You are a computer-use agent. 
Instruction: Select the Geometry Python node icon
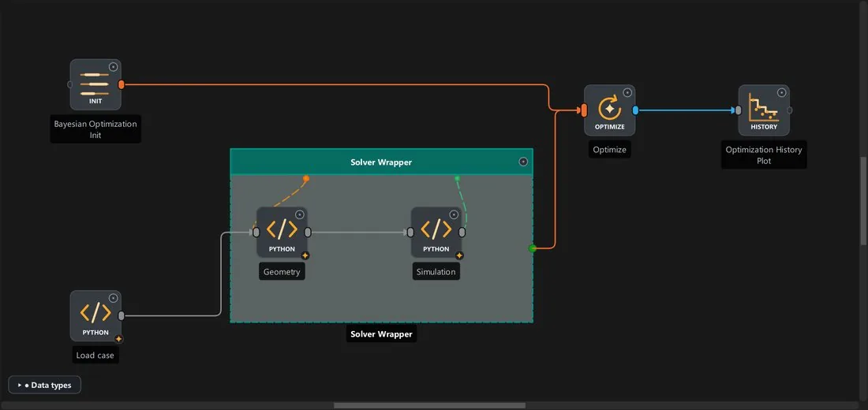(x=282, y=233)
